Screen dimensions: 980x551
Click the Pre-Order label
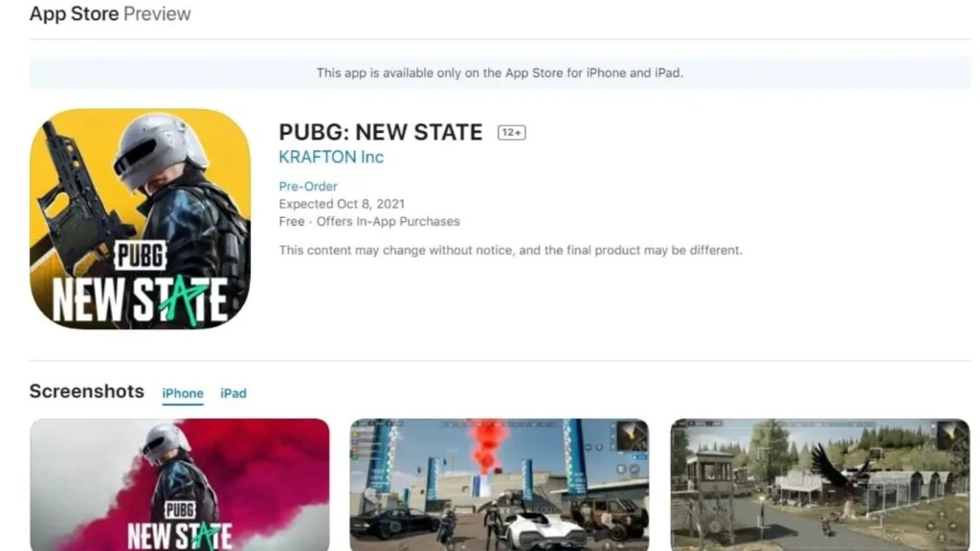pyautogui.click(x=308, y=187)
